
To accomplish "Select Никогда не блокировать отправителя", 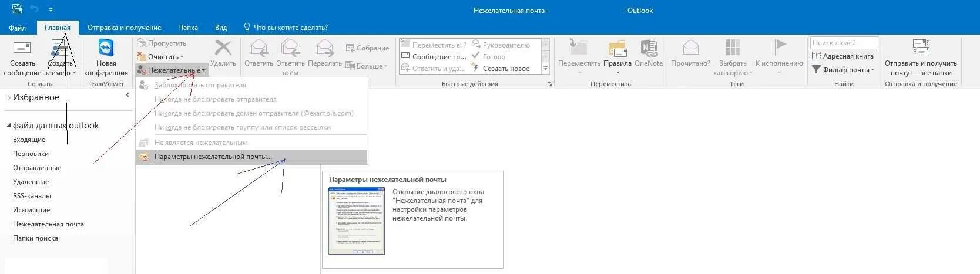I will [x=251, y=99].
